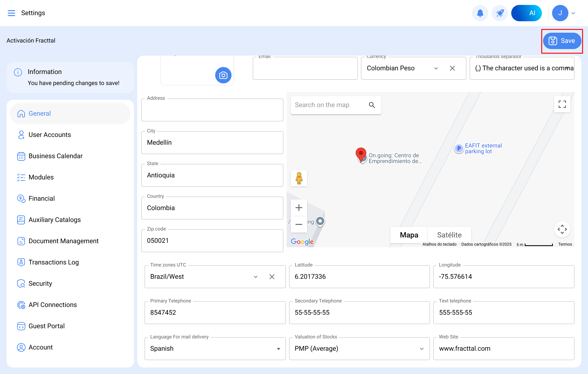Open the Security settings section
The width and height of the screenshot is (588, 374).
(x=40, y=283)
